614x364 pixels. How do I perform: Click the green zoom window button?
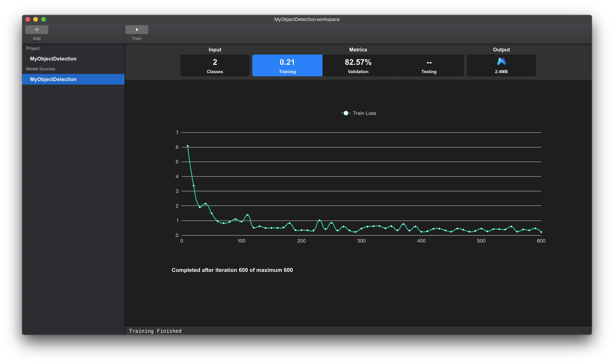coord(44,19)
